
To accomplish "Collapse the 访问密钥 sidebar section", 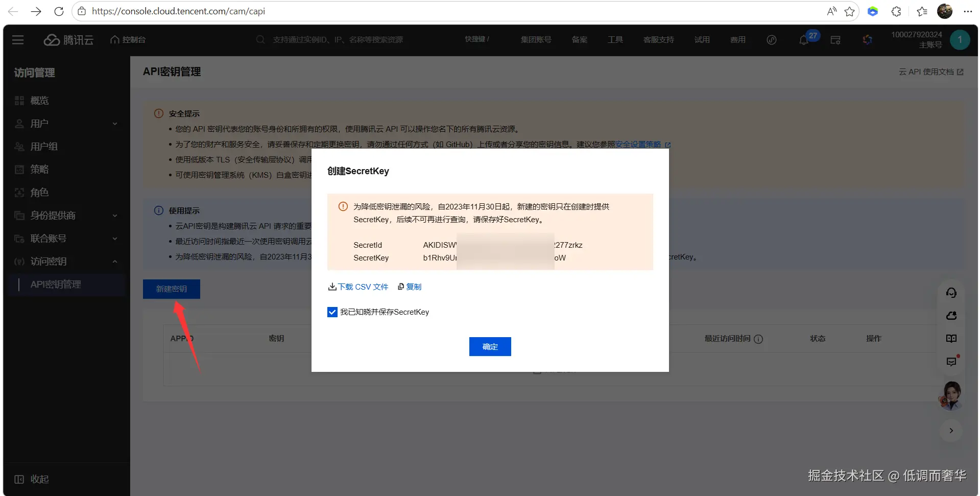I will point(66,262).
